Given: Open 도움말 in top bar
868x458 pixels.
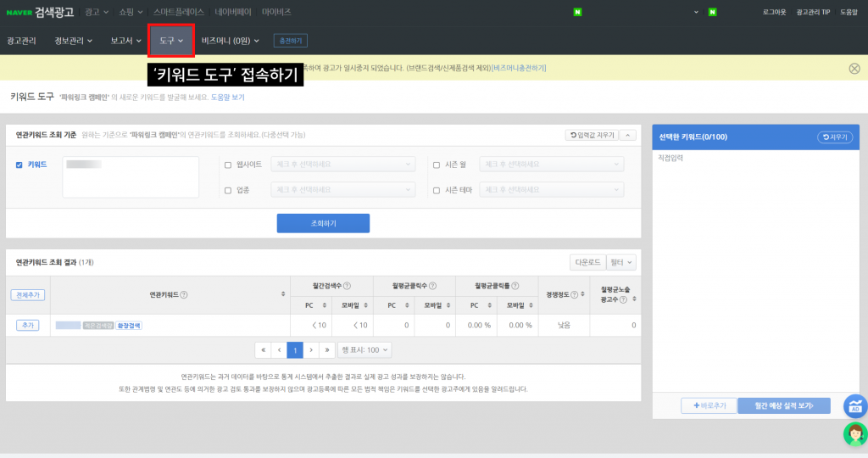Looking at the screenshot, I should tap(849, 12).
